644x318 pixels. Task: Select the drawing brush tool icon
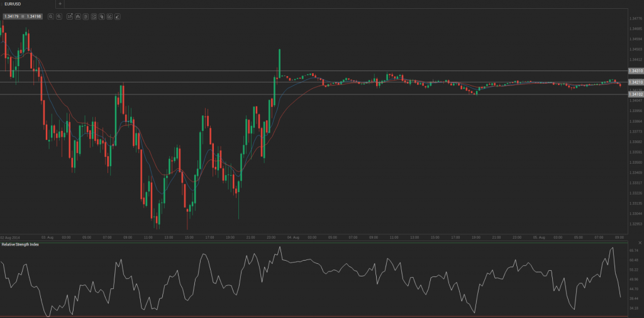(x=118, y=16)
